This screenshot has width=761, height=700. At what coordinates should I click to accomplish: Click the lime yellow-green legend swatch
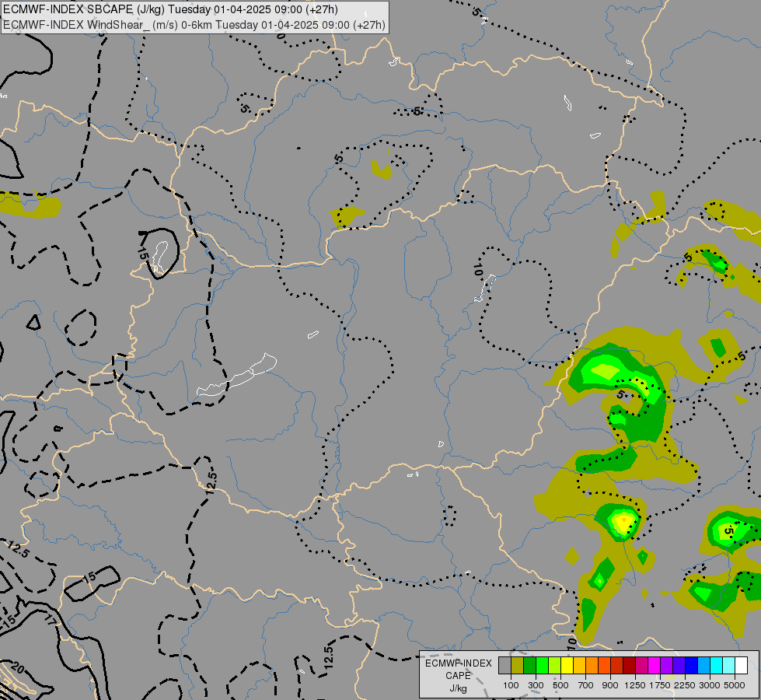tap(555, 666)
